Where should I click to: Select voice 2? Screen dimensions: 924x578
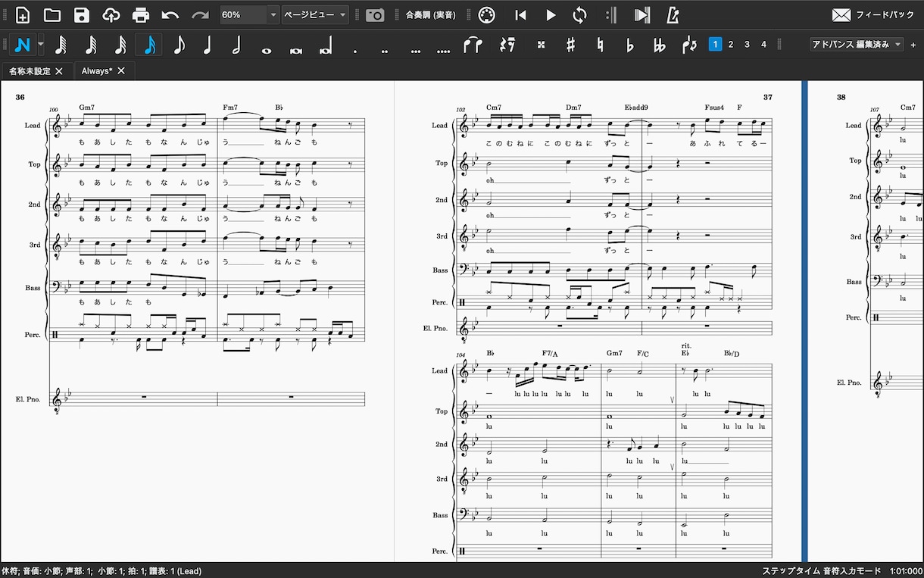(x=731, y=45)
